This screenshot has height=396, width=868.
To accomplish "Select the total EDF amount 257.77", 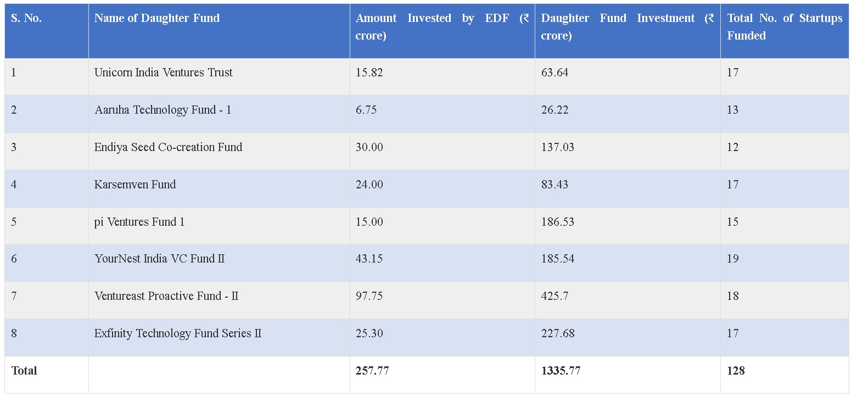I will (x=372, y=371).
